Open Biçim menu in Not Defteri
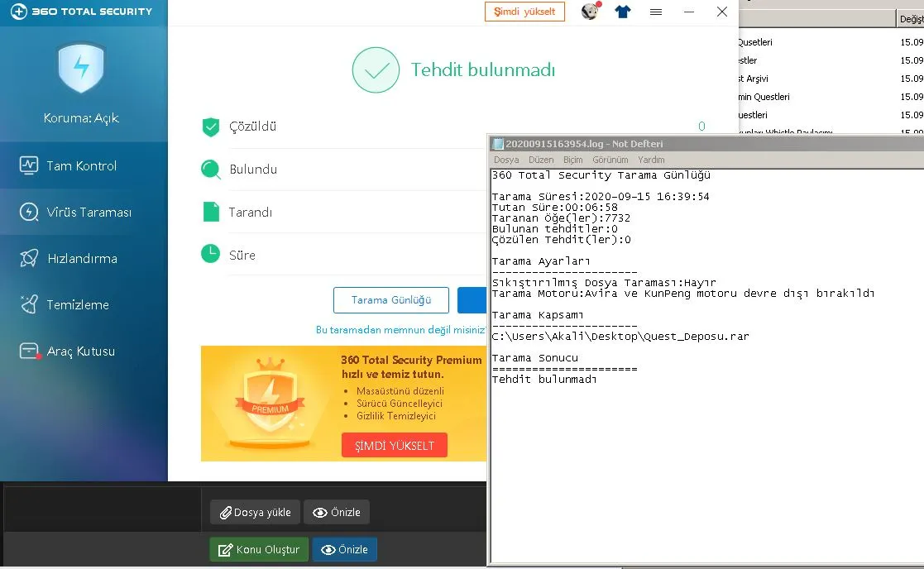Viewport: 924px width, 569px height. pyautogui.click(x=572, y=160)
